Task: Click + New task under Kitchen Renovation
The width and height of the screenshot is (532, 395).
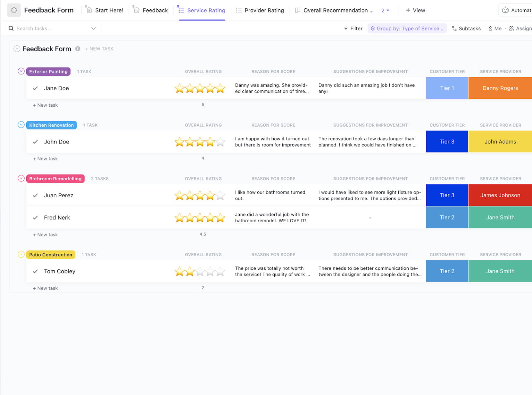Action: 45,159
